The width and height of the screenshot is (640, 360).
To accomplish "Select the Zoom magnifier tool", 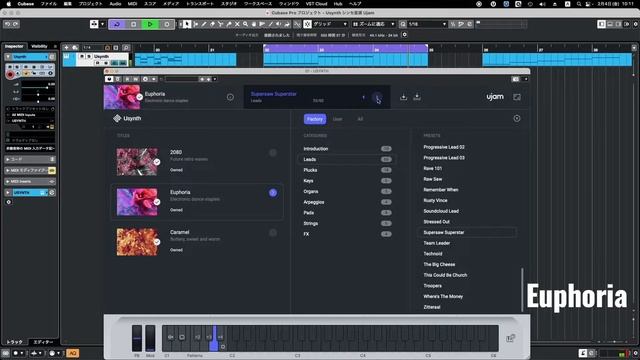I will [x=245, y=24].
